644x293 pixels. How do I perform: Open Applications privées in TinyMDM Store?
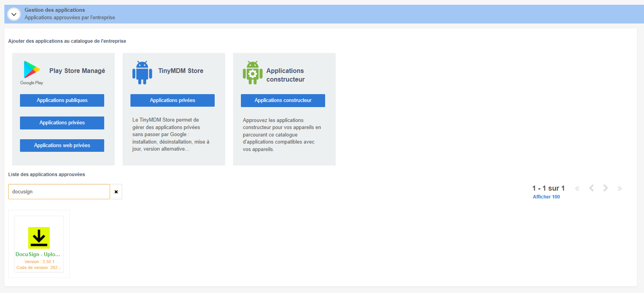pyautogui.click(x=172, y=100)
